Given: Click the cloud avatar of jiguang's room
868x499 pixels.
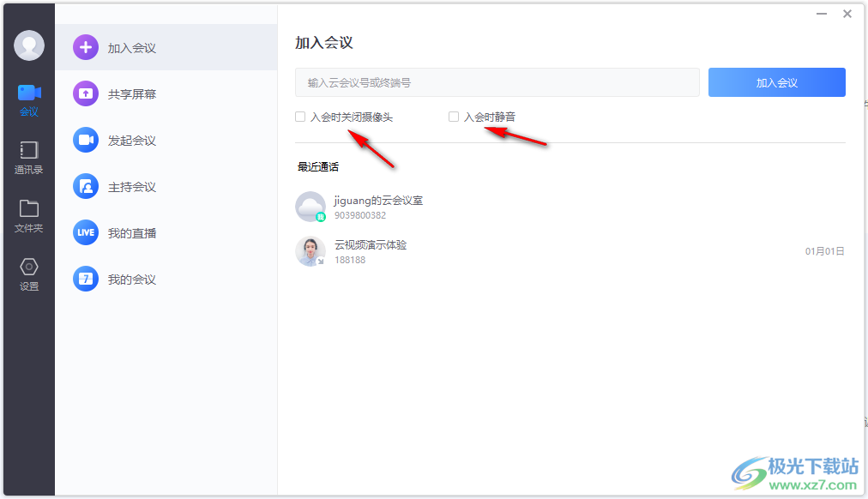Looking at the screenshot, I should pyautogui.click(x=310, y=207).
